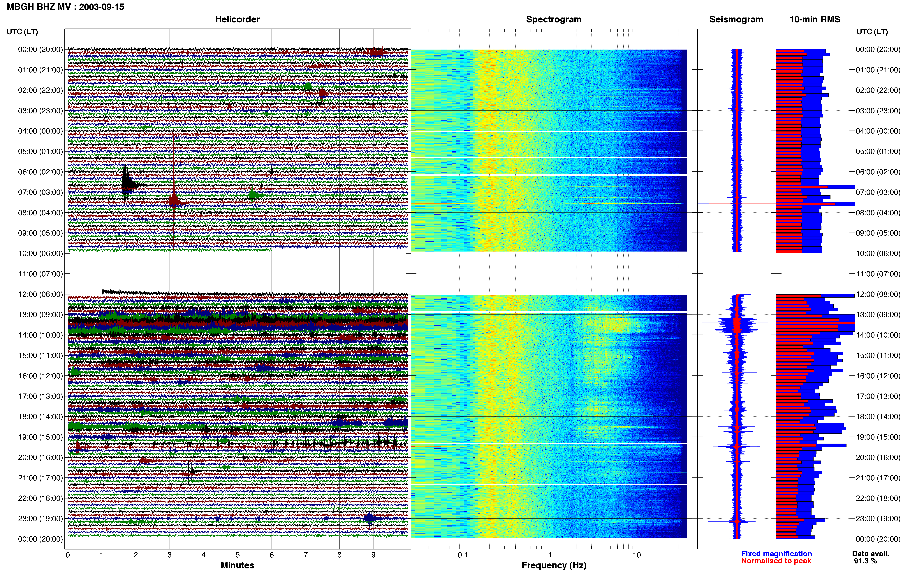Click the left '21:00 (17:00)' time label

click(41, 477)
